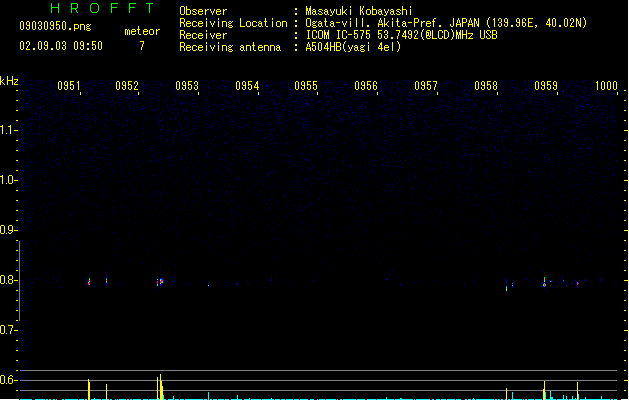The width and height of the screenshot is (629, 400).
Task: Click the 1000 time marker
Action: 606,86
